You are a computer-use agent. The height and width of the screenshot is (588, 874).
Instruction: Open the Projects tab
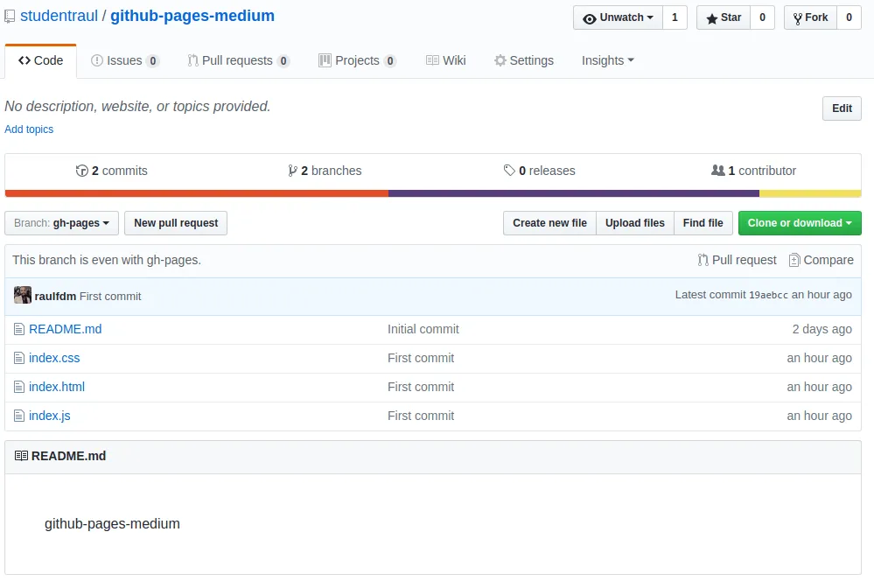pos(357,60)
